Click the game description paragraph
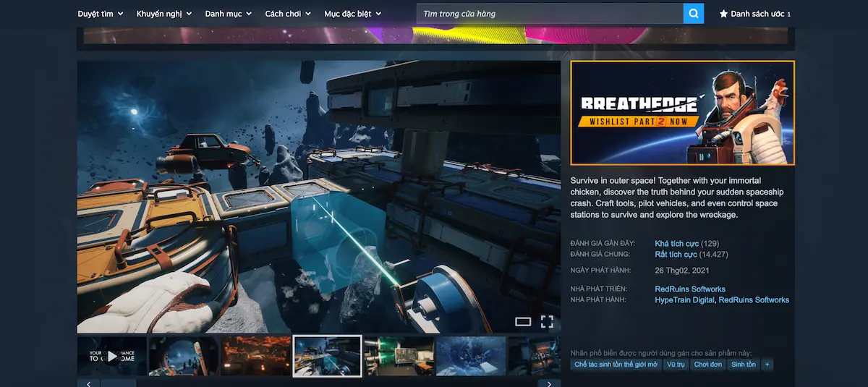The height and width of the screenshot is (387, 868). (677, 197)
